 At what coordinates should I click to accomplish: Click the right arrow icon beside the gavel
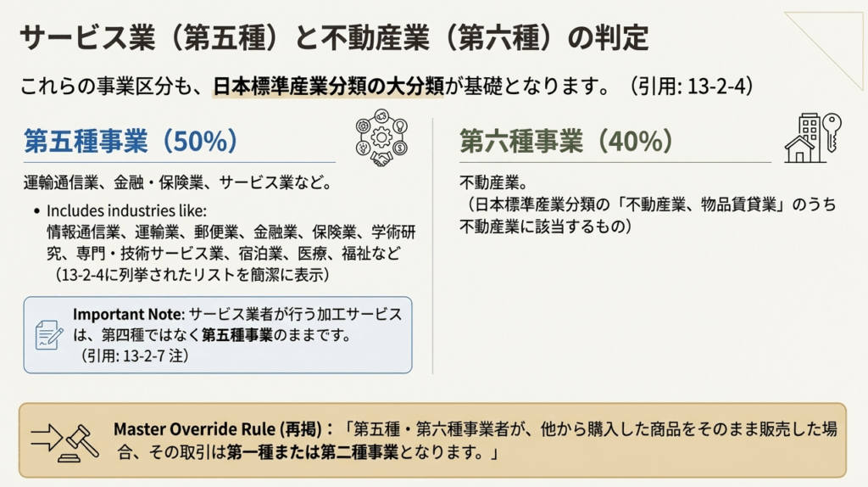(44, 438)
